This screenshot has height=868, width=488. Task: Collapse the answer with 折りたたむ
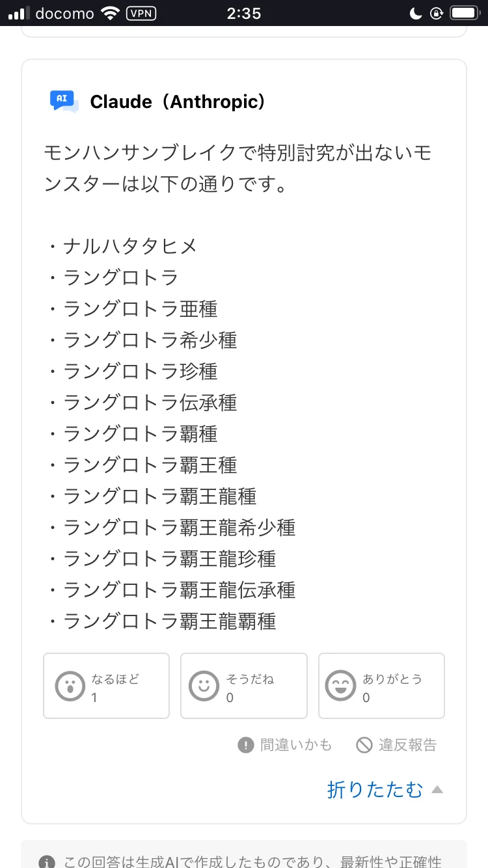coord(375,789)
